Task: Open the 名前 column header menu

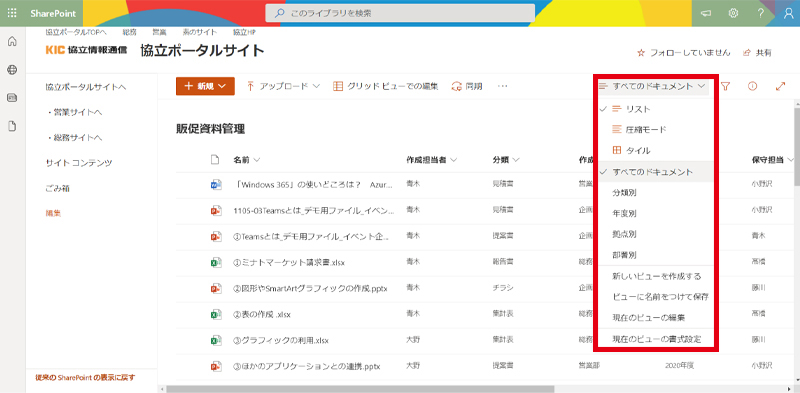Action: coord(247,160)
